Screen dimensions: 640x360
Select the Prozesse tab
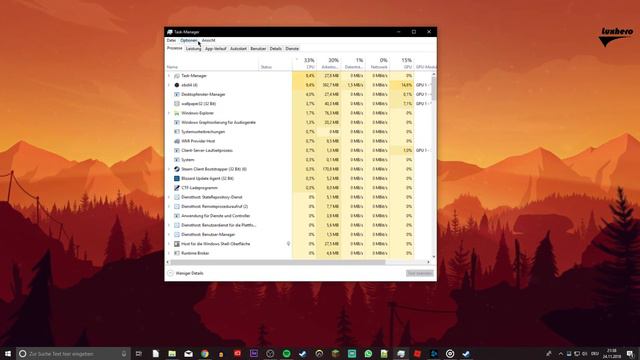tap(175, 48)
